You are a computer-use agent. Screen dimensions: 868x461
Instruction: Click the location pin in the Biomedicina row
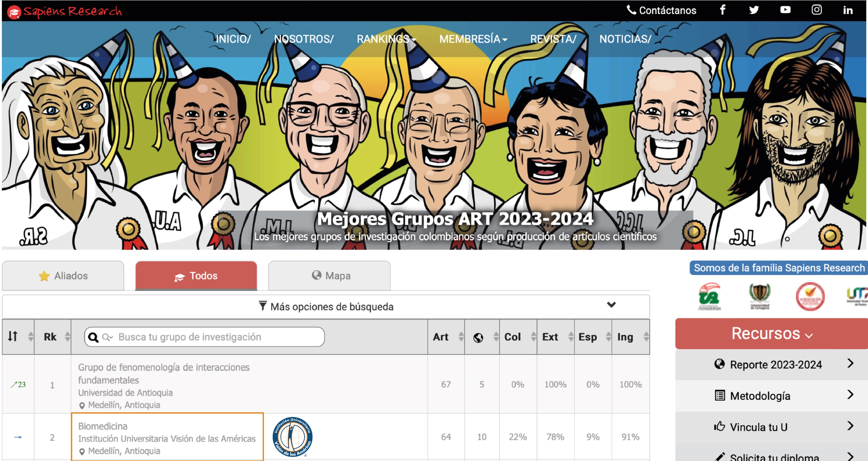click(x=82, y=451)
